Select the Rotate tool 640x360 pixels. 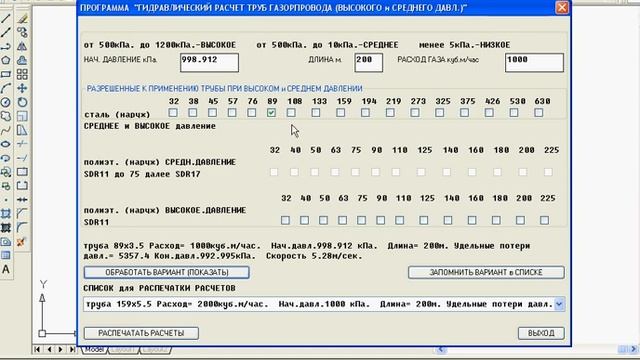tap(22, 102)
